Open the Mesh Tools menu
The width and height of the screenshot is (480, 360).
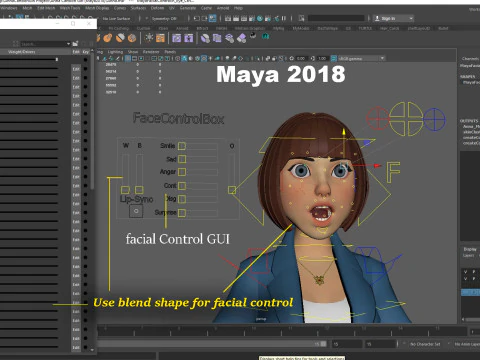(70, 8)
